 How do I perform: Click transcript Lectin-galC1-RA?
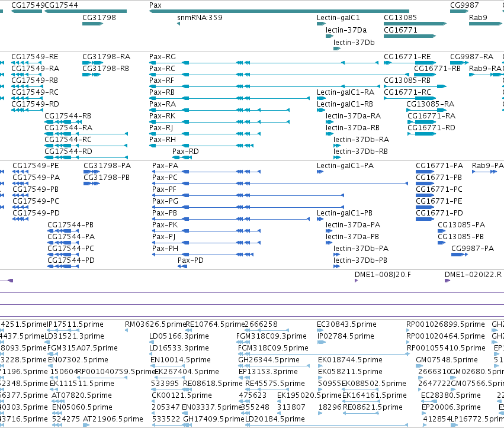[x=321, y=98]
